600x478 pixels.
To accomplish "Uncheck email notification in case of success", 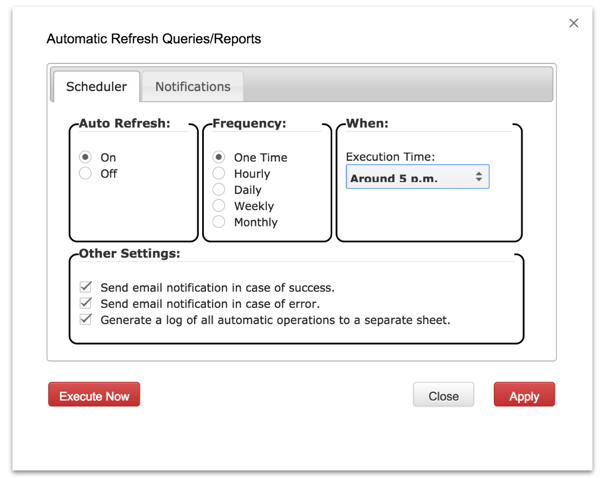I will [86, 287].
